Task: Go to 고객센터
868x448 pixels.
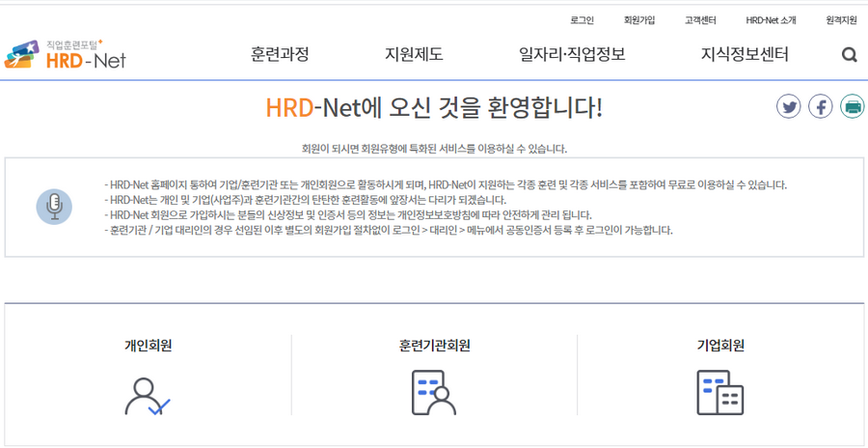Action: click(x=700, y=20)
